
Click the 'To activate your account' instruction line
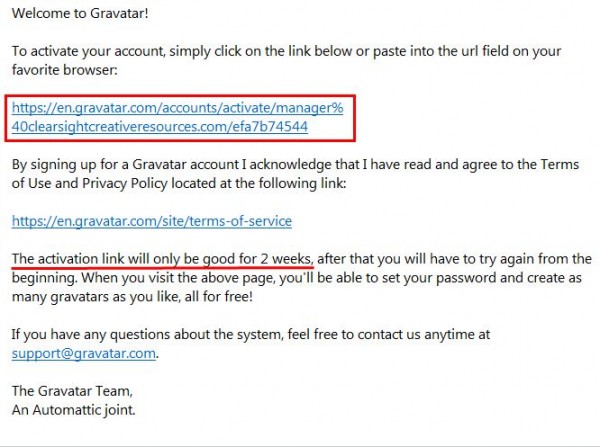click(x=286, y=51)
